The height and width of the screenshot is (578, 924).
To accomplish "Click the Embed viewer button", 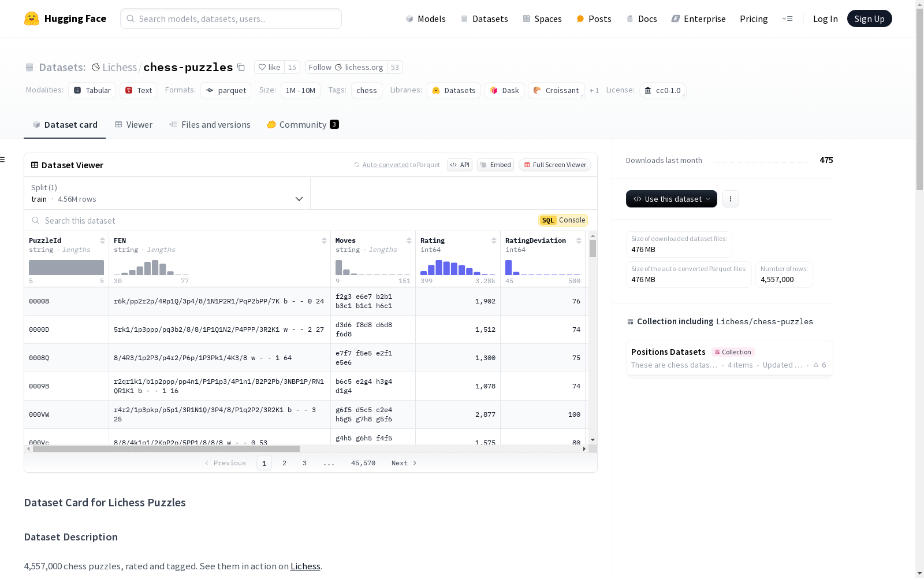I will [x=495, y=165].
